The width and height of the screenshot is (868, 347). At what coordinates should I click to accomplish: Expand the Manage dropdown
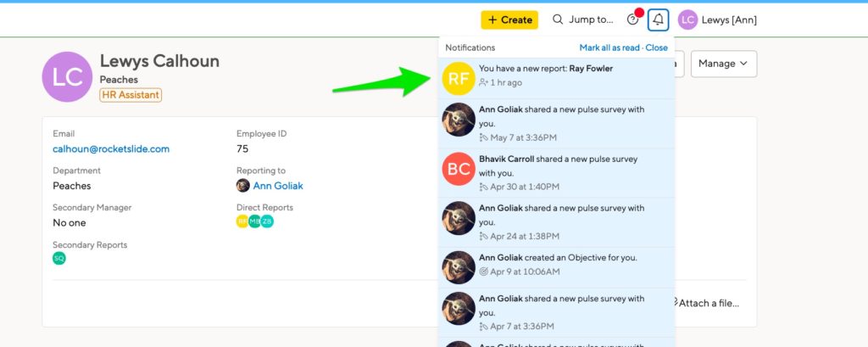724,64
